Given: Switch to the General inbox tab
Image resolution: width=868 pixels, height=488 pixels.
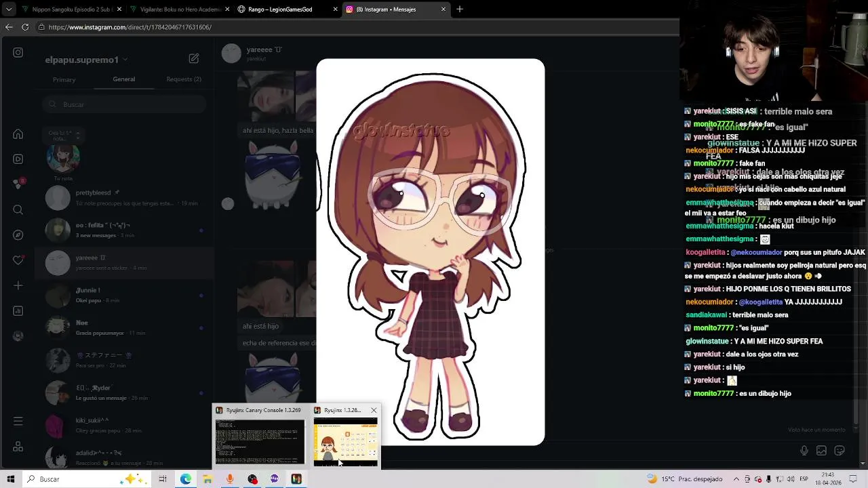Looking at the screenshot, I should [x=123, y=79].
